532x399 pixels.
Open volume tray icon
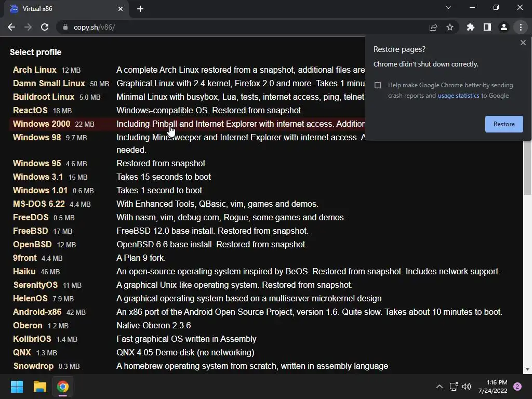pyautogui.click(x=467, y=387)
